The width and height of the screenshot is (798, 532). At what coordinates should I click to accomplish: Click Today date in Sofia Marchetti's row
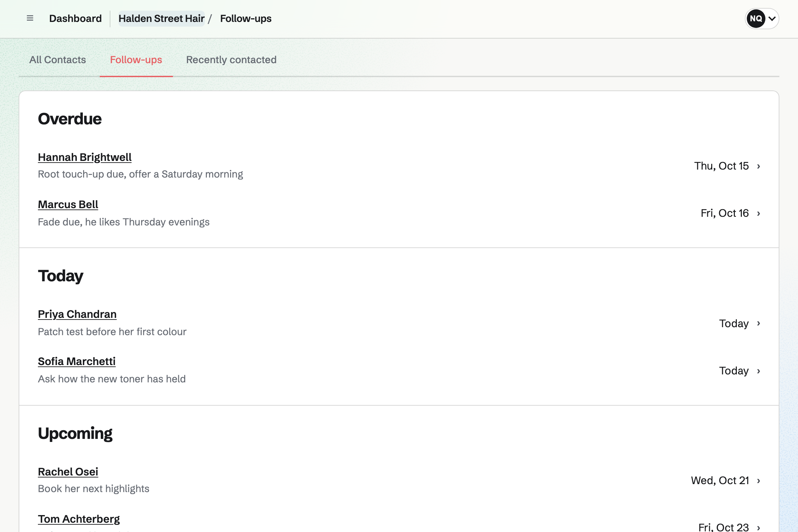[x=734, y=371]
